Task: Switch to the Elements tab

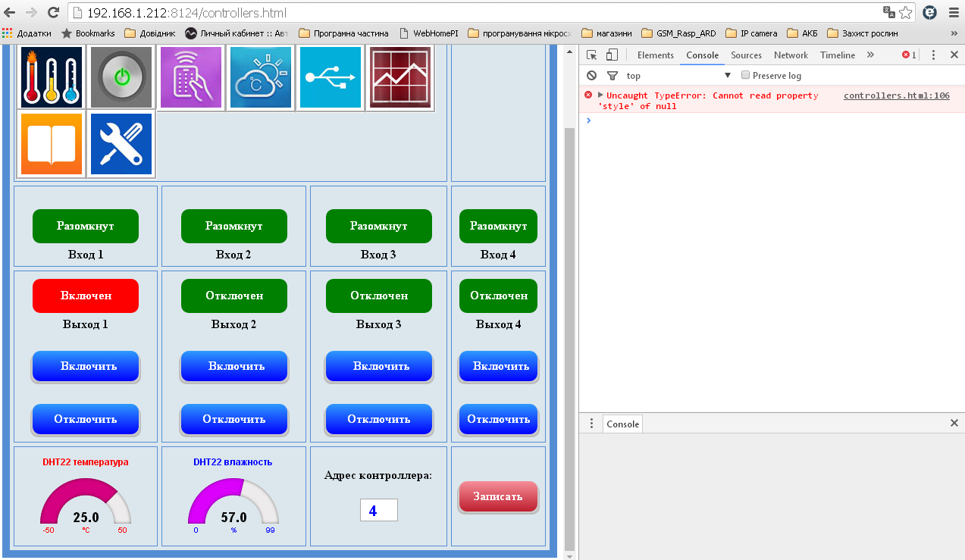Action: coord(655,55)
